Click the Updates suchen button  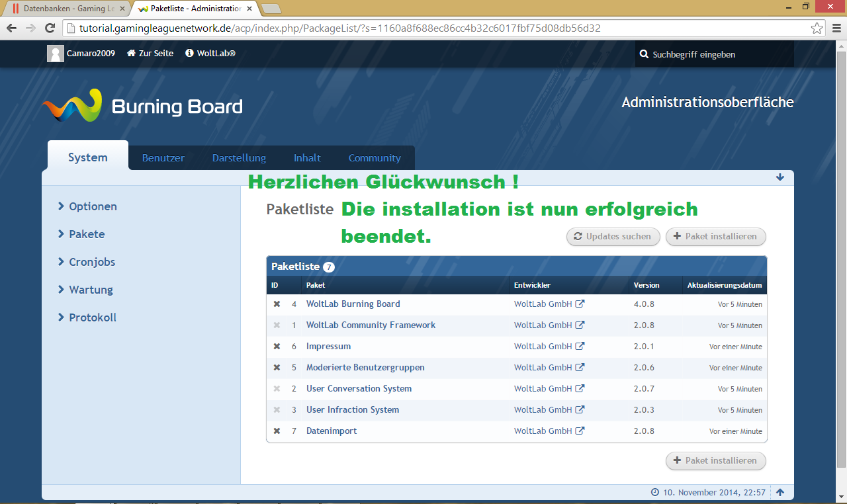[613, 237]
